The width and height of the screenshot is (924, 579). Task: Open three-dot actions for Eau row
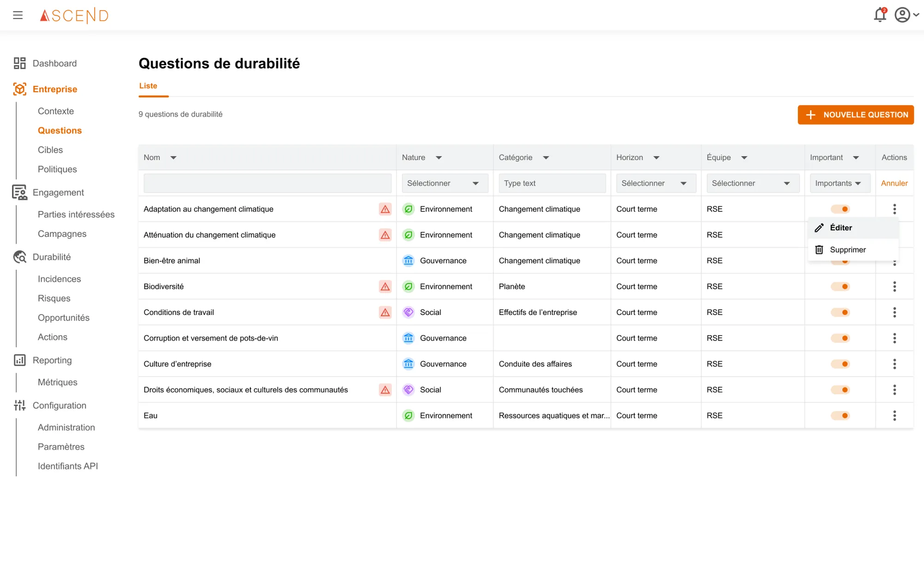pyautogui.click(x=894, y=416)
